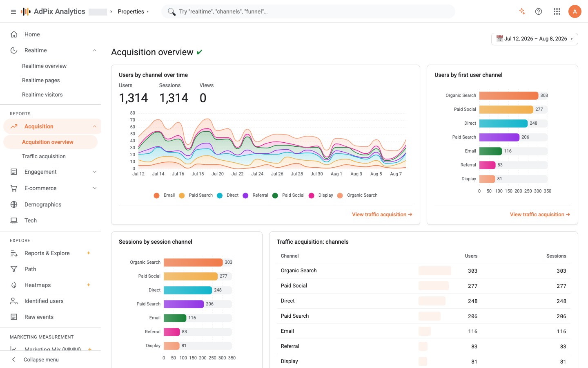
Task: Click the Organic Search bar in Users by first user channel
Action: click(x=509, y=96)
